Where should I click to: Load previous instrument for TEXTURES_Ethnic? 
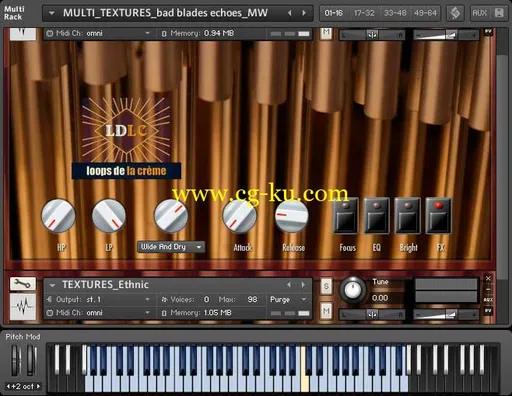[x=289, y=285]
